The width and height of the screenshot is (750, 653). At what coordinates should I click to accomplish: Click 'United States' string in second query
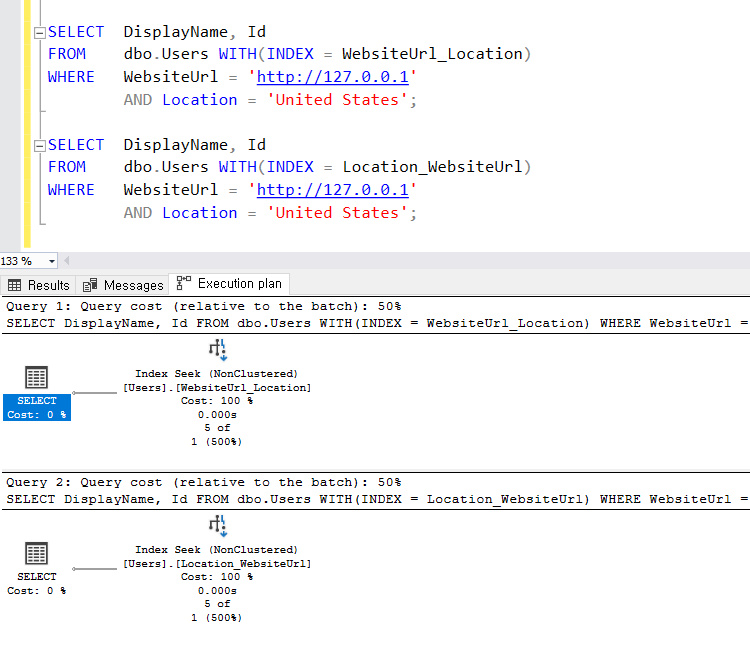pos(337,213)
